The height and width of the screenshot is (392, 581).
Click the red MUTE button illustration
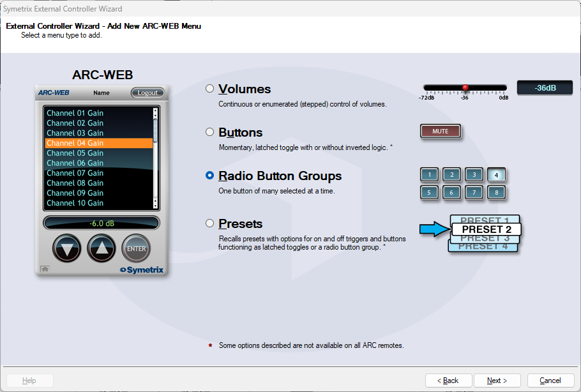(x=440, y=132)
